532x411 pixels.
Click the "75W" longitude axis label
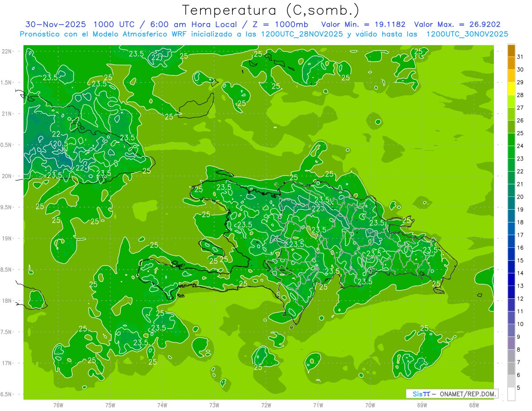pyautogui.click(x=110, y=405)
